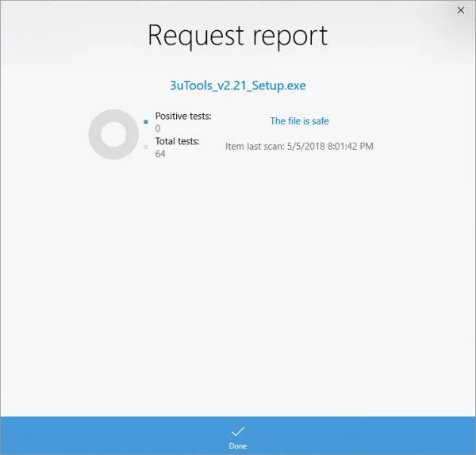Image resolution: width=476 pixels, height=455 pixels.
Task: Select the 'Positive tests:' label
Action: tap(183, 116)
